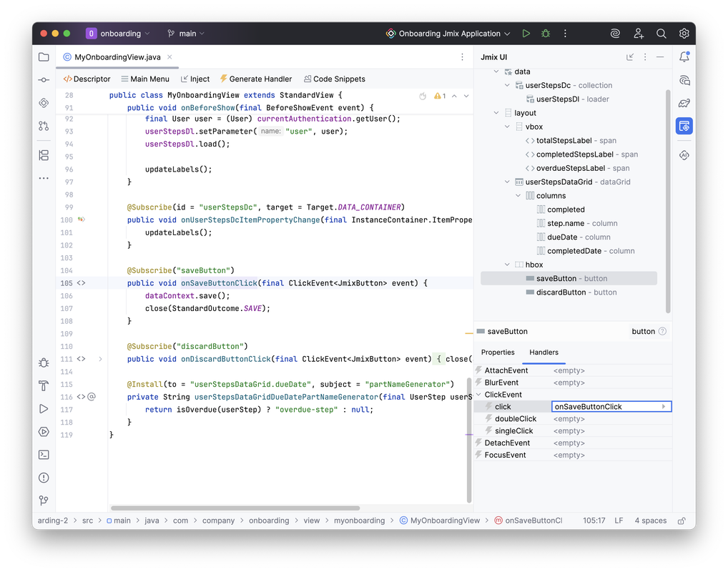Open more run actions menu in title bar
The height and width of the screenshot is (572, 728).
(x=565, y=34)
